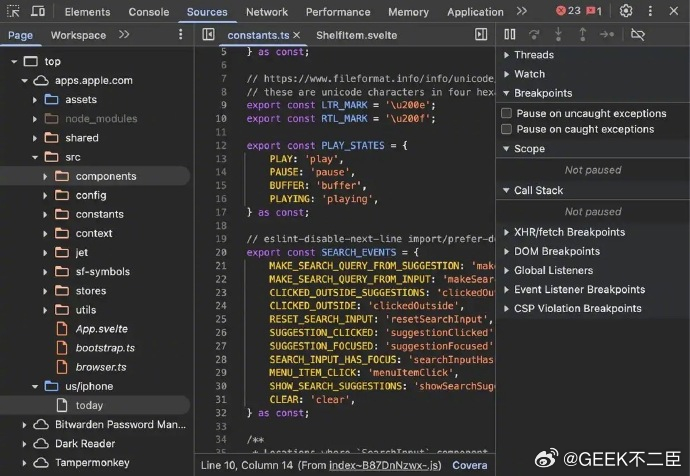
Task: Close the constants.ts tab
Action: pos(297,35)
